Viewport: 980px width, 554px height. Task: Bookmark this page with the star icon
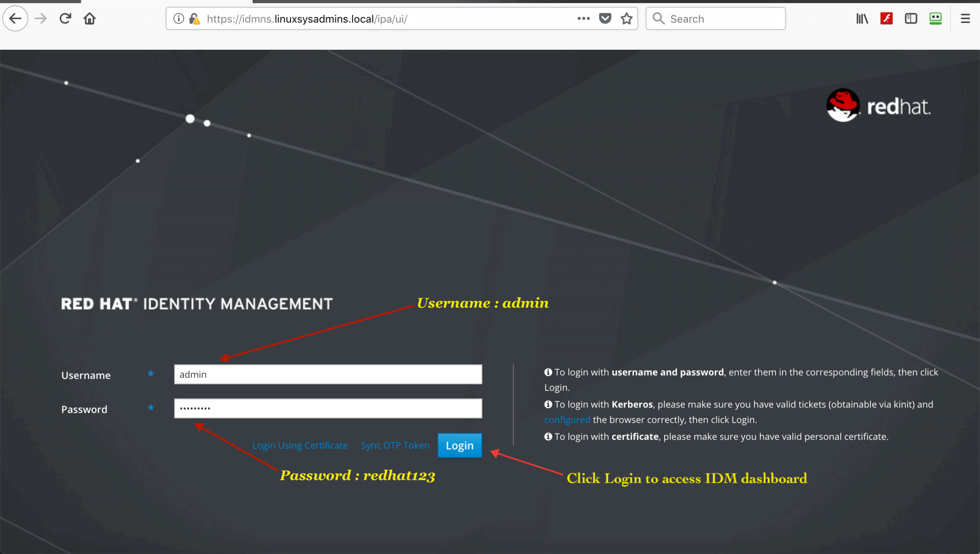tap(626, 19)
